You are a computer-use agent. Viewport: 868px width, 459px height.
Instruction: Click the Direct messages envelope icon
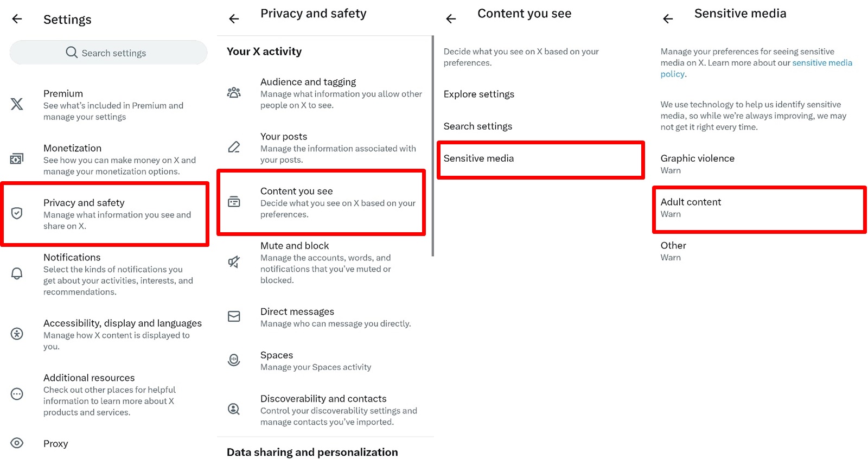coord(233,316)
